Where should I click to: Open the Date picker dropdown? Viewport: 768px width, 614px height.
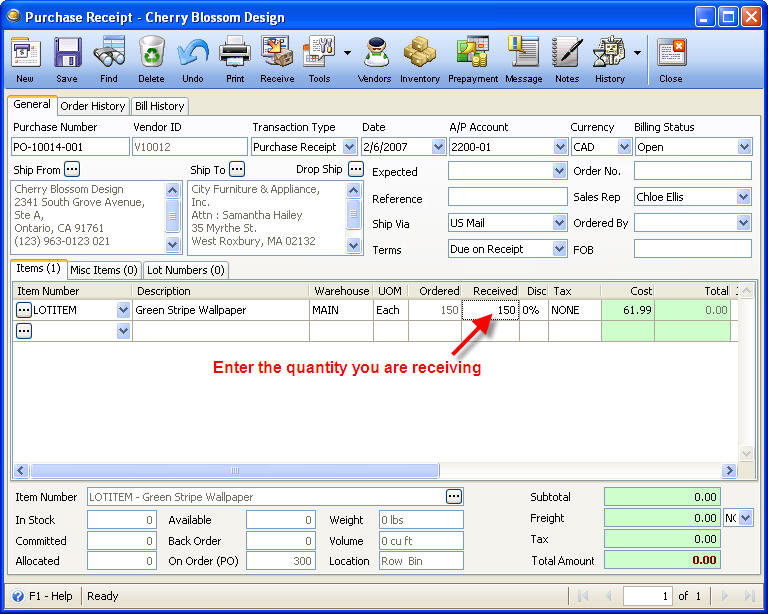[x=438, y=147]
